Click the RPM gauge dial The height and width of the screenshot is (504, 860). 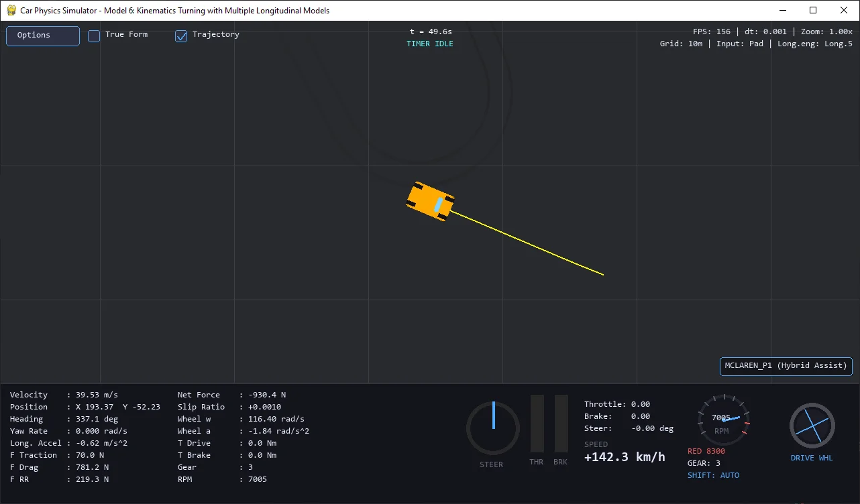722,419
